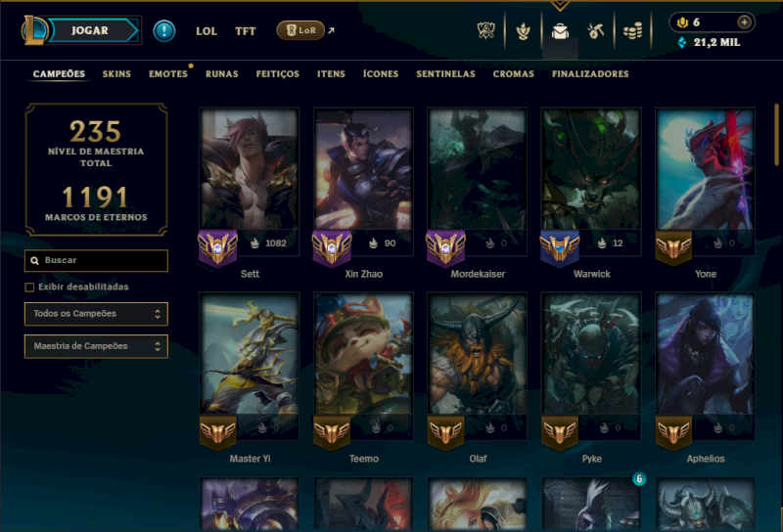
Task: Open the Store coins icon
Action: click(632, 31)
